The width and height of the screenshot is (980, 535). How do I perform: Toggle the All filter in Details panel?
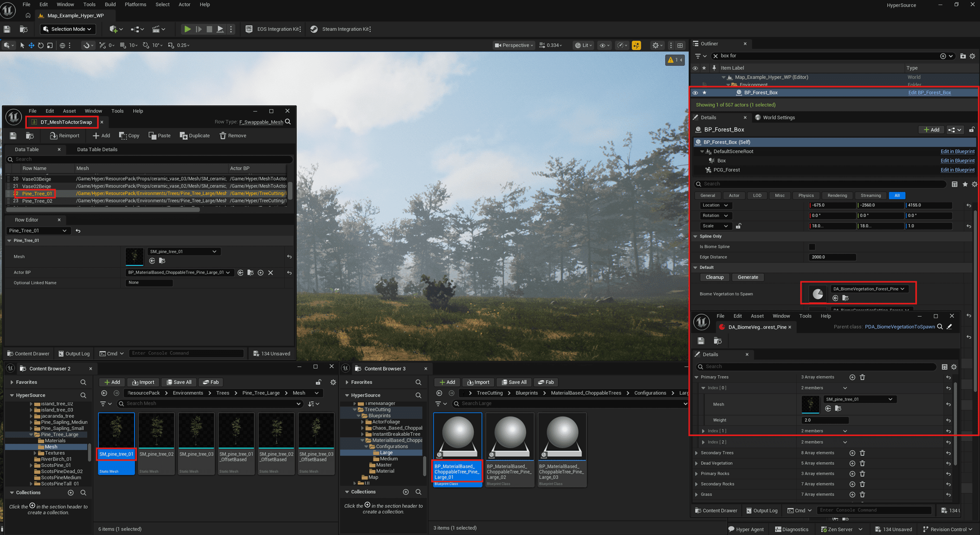coord(897,196)
